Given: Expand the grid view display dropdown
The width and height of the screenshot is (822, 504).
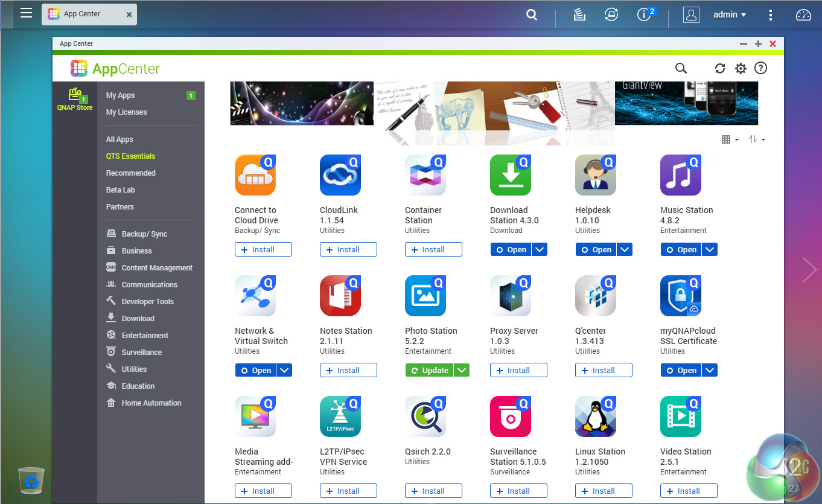Looking at the screenshot, I should [x=728, y=139].
